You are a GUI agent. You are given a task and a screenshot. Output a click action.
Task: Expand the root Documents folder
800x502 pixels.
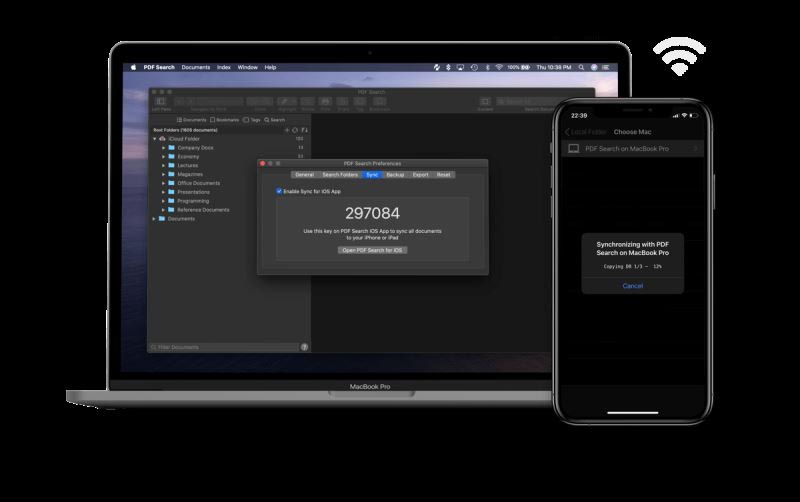[x=154, y=219]
